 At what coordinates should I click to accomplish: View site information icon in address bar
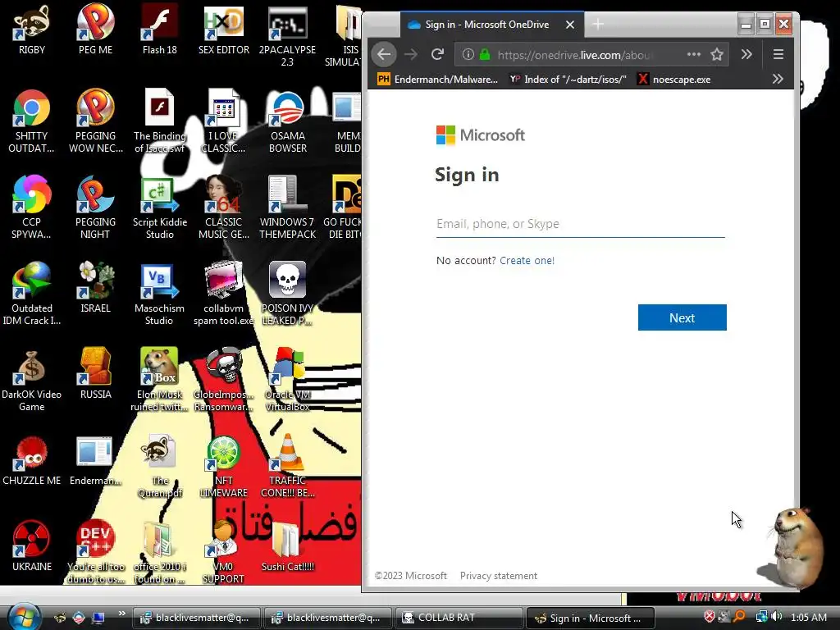(x=468, y=54)
